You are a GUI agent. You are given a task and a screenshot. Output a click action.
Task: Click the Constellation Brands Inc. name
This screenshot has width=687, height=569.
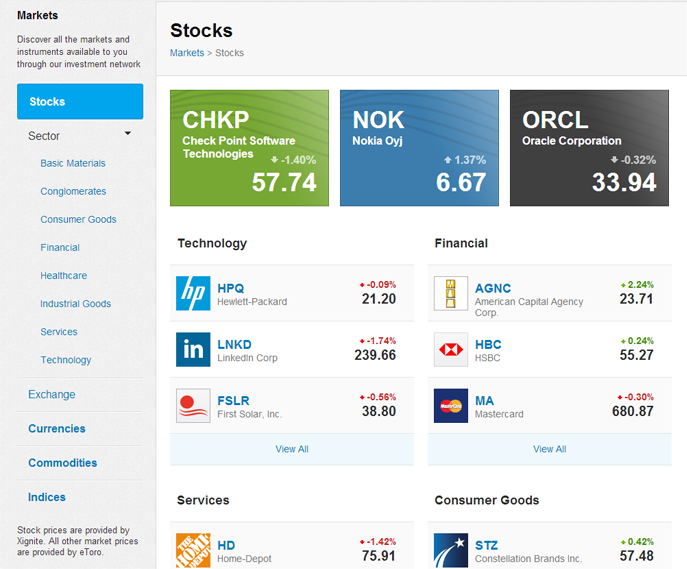pos(528,559)
